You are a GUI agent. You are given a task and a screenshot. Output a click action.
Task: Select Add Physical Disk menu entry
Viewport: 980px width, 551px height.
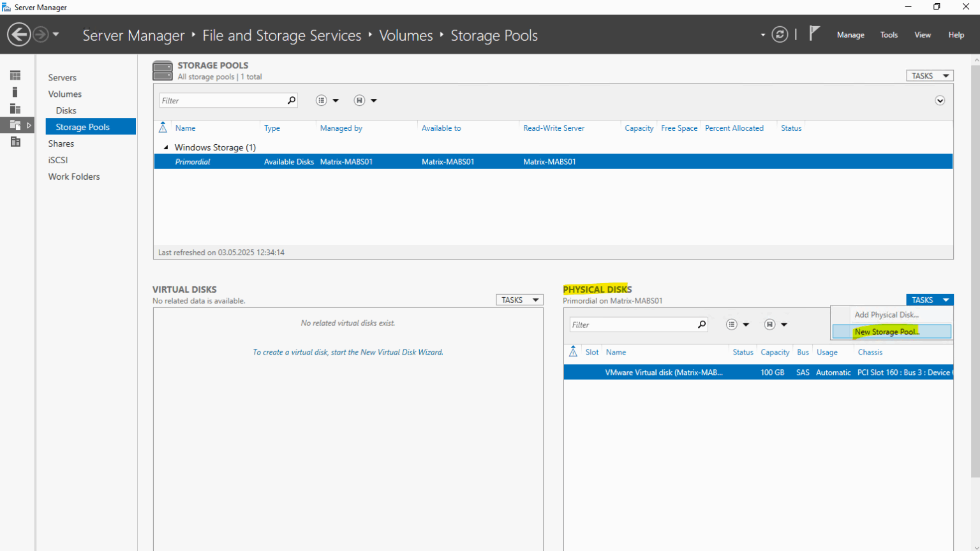coord(886,314)
